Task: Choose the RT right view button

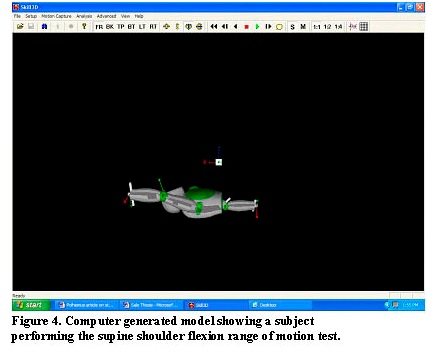Action: (153, 27)
